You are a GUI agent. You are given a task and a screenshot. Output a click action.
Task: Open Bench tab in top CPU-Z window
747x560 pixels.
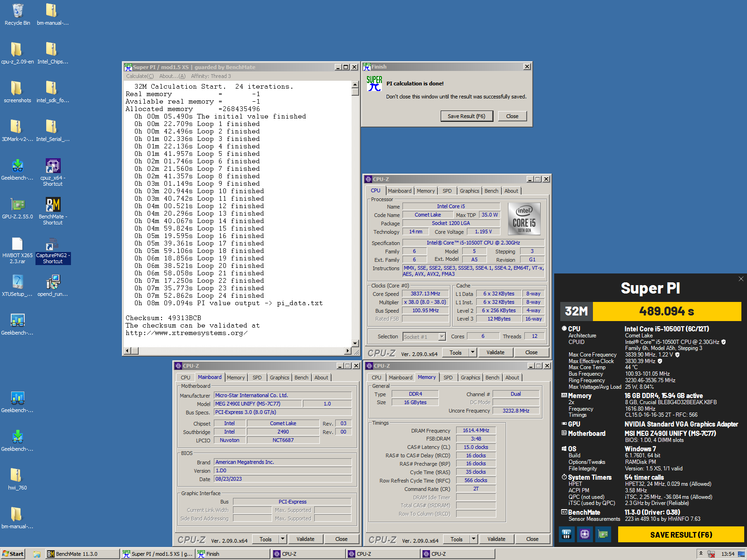click(491, 191)
